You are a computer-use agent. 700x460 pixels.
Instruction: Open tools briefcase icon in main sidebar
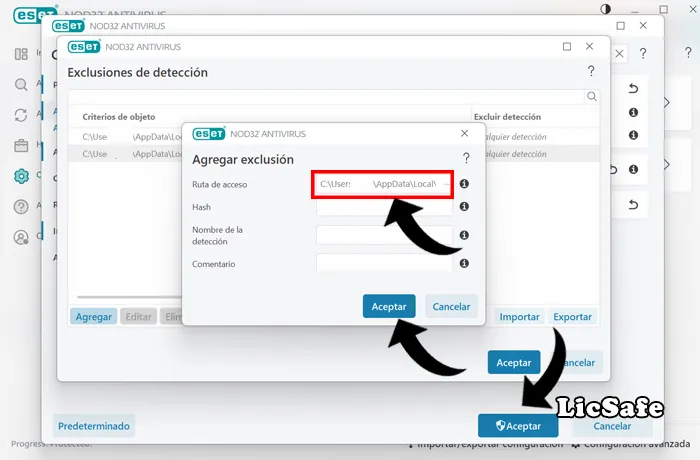21,146
